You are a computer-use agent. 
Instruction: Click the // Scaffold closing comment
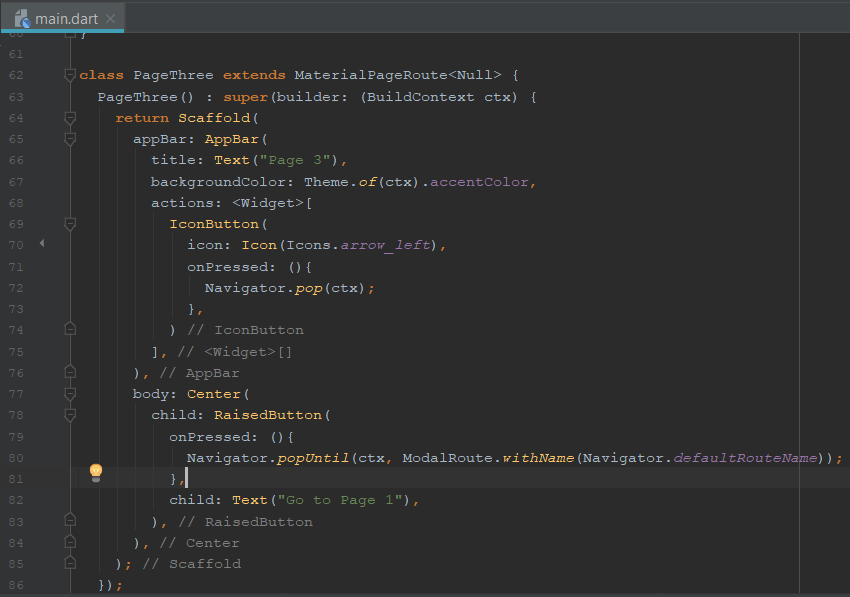[191, 564]
